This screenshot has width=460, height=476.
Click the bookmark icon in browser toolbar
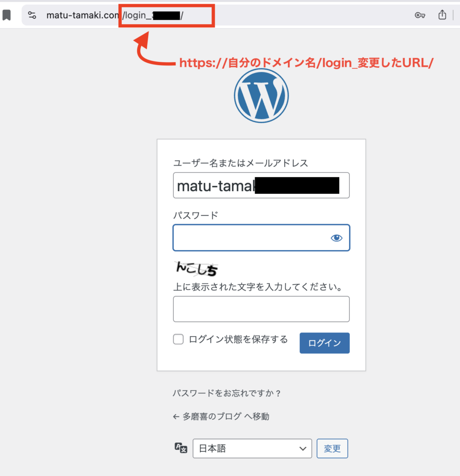[x=7, y=15]
